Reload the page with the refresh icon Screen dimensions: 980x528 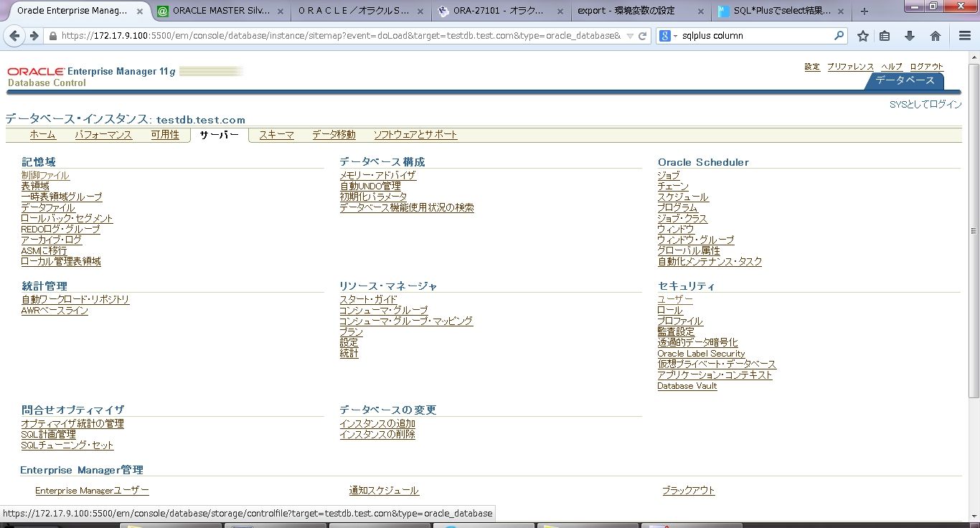(x=643, y=36)
